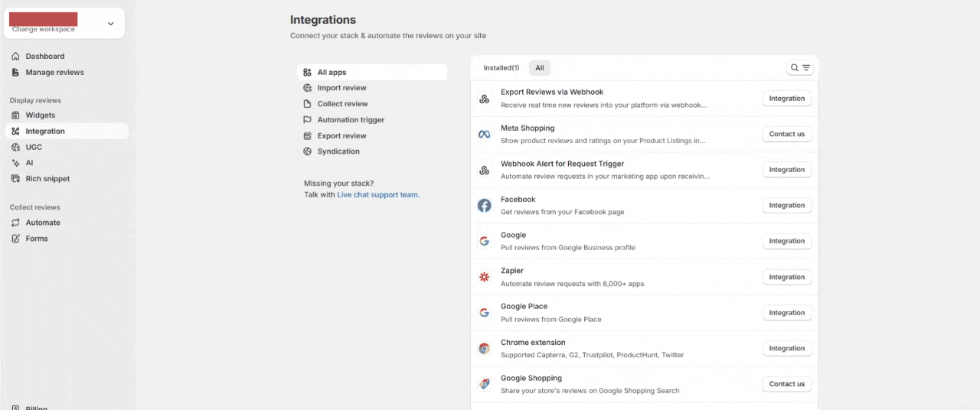
Task: Open the Live chat support team link
Action: click(x=378, y=195)
